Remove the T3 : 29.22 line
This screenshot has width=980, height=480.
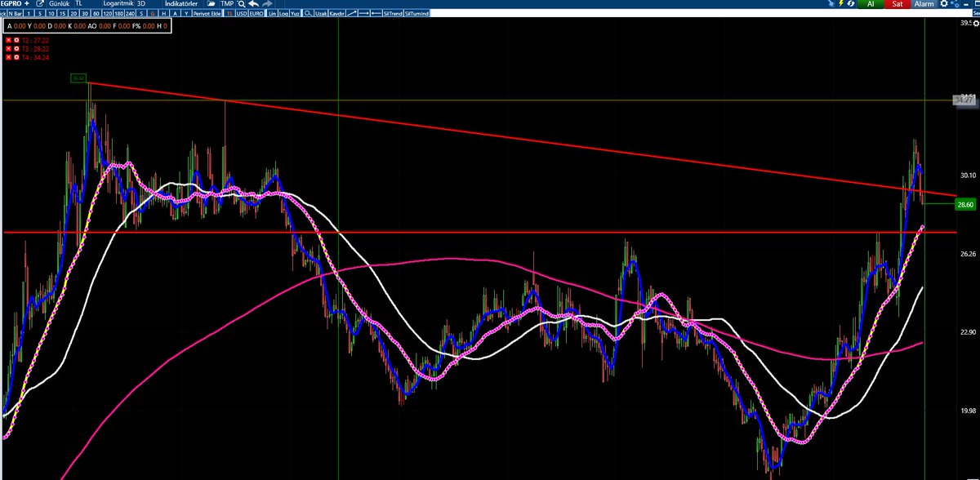tap(8, 49)
